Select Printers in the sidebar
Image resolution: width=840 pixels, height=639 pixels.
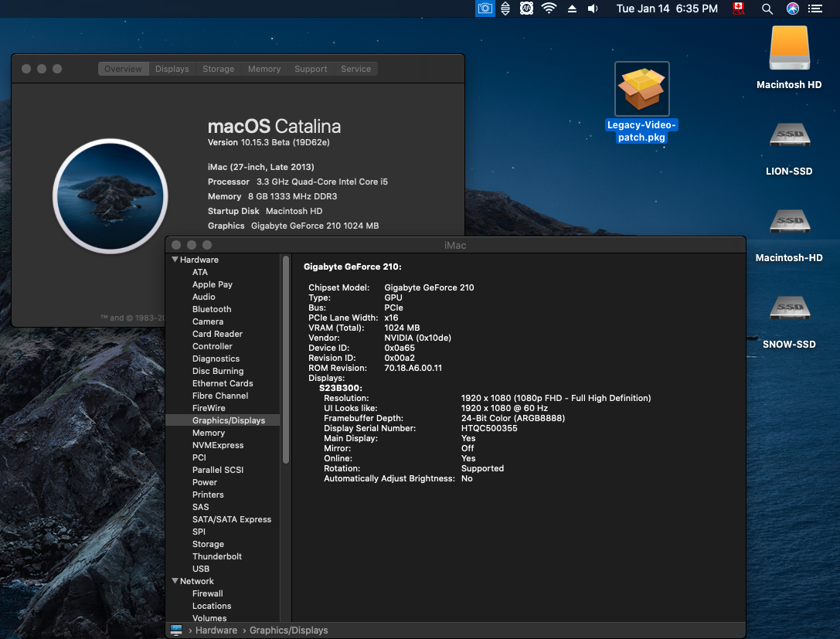[208, 495]
